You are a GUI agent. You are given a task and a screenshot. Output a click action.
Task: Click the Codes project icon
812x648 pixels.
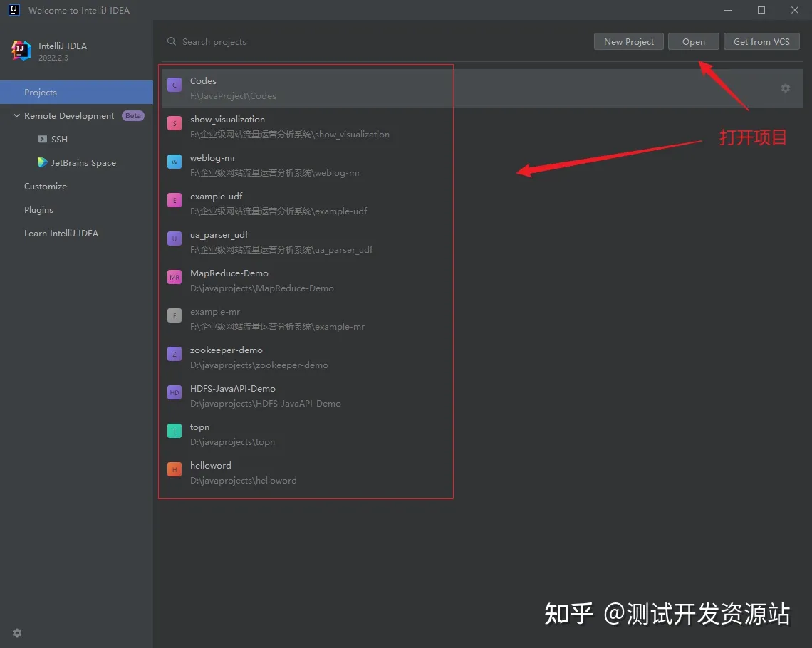(175, 85)
